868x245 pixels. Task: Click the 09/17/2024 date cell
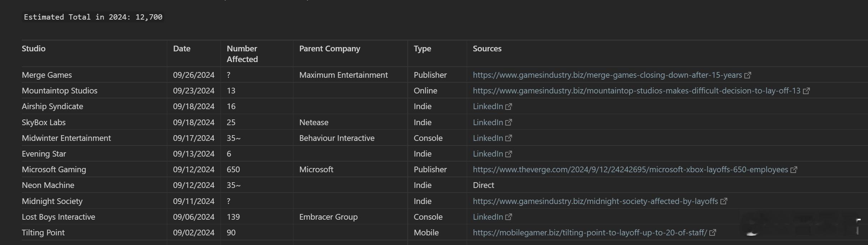click(194, 138)
